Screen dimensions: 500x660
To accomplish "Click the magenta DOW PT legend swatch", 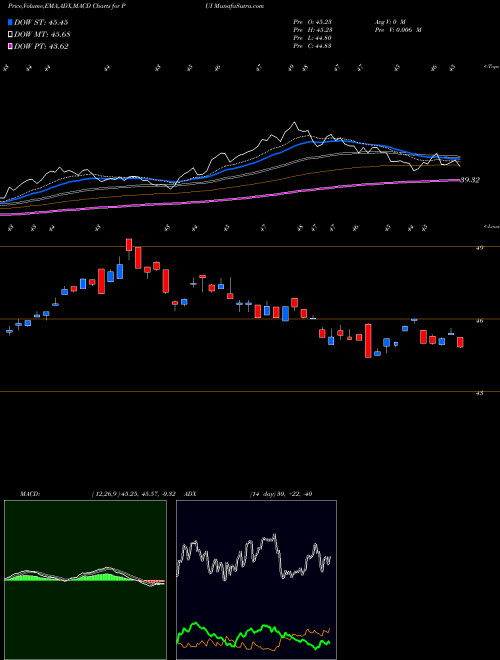I will pyautogui.click(x=10, y=46).
